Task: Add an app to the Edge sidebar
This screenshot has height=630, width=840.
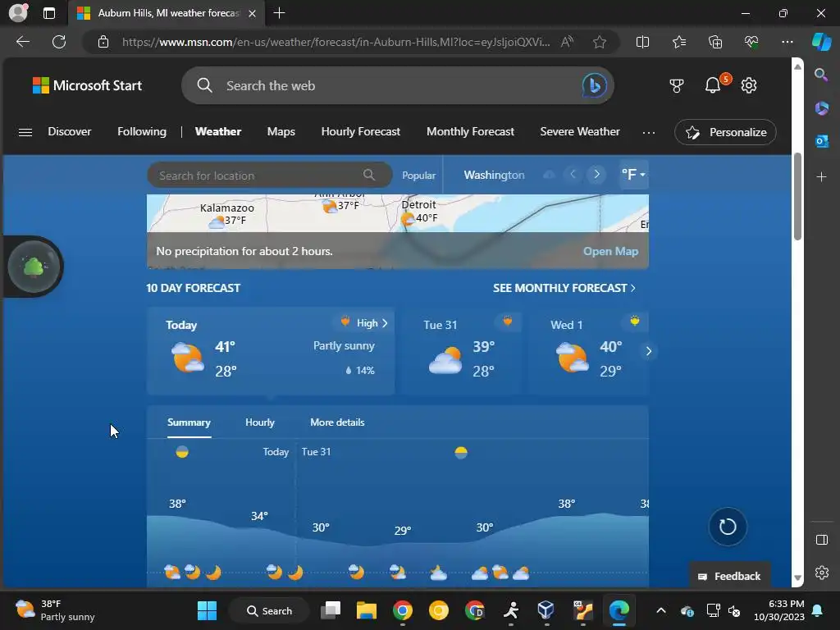Action: [821, 177]
